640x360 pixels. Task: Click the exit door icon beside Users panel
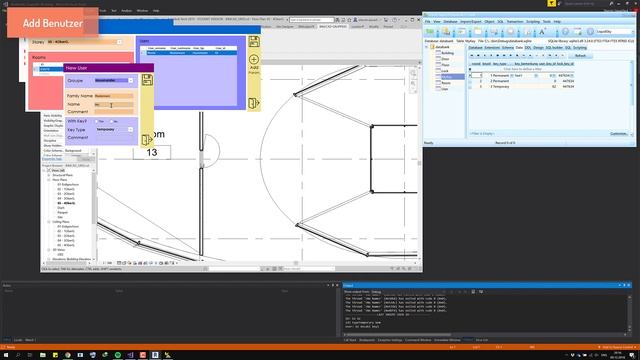point(253,103)
